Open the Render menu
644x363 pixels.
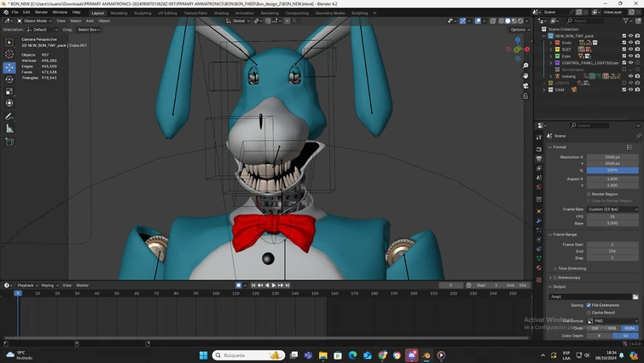(x=41, y=12)
